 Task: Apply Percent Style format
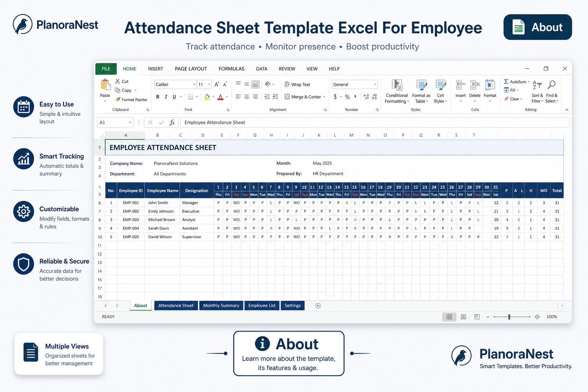[347, 97]
